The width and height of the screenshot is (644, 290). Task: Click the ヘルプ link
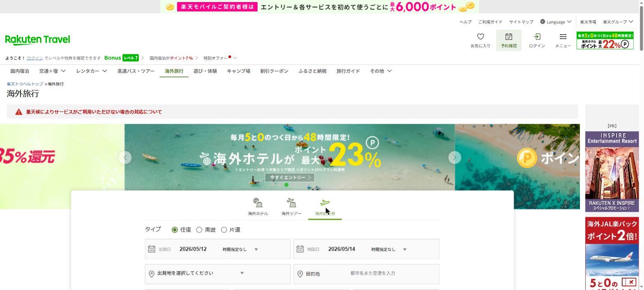coord(465,22)
